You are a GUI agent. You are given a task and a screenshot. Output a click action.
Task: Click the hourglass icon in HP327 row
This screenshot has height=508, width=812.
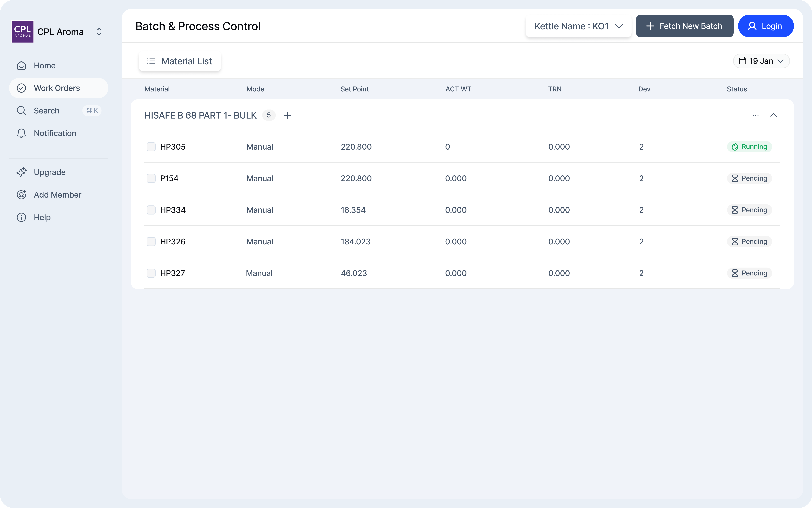735,273
